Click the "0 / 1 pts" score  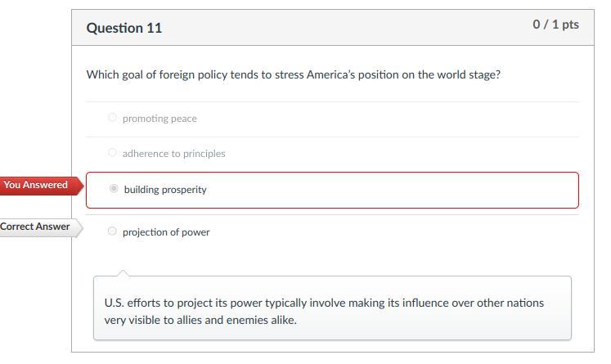click(x=555, y=25)
